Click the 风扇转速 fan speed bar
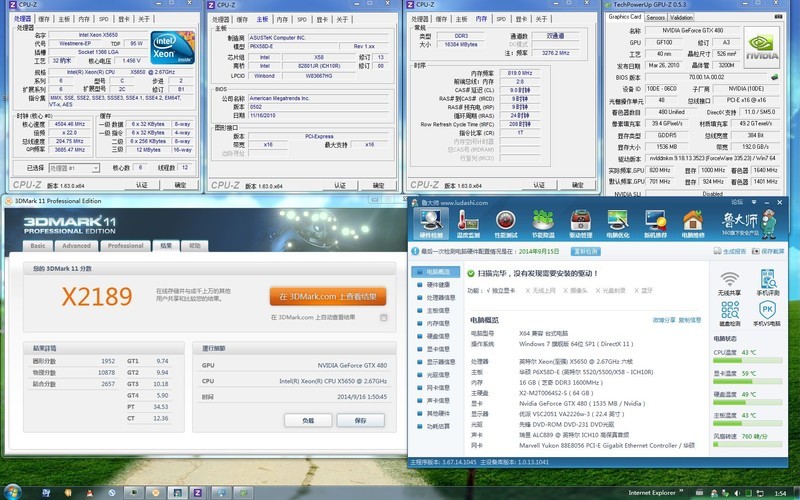Viewport: 800px width, 500px height. click(747, 444)
